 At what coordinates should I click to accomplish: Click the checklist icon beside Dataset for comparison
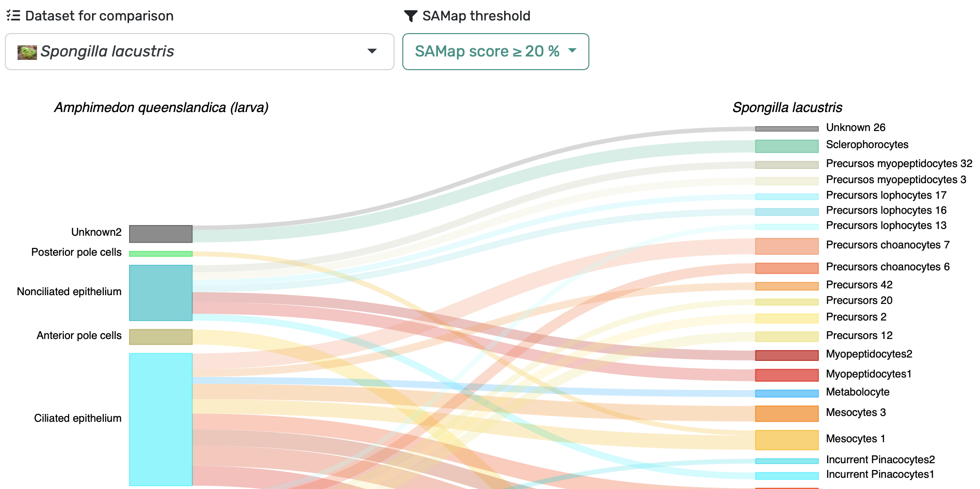[13, 16]
